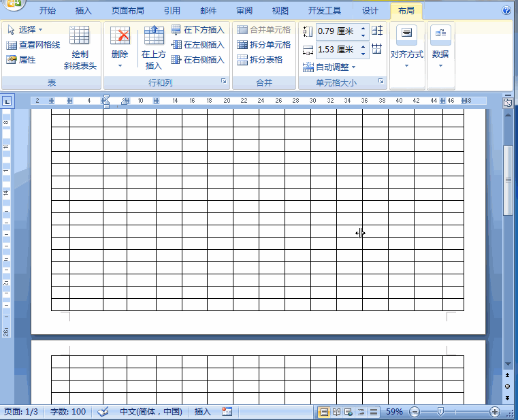Click the zoom slider handle

pyautogui.click(x=440, y=412)
